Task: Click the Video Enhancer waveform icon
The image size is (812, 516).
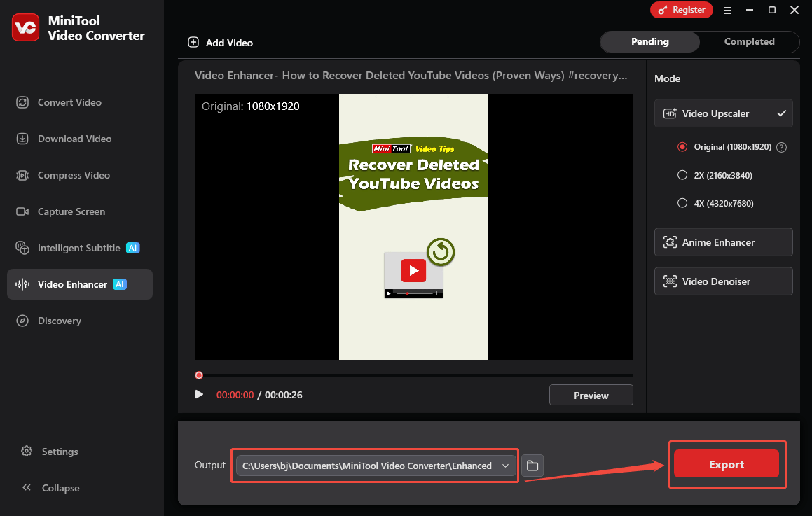Action: [x=22, y=285]
